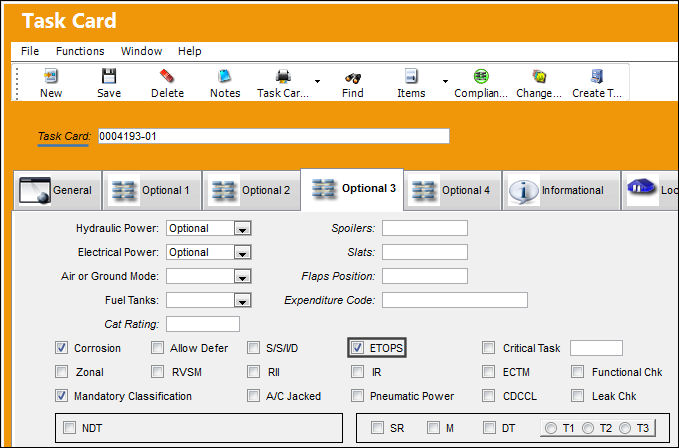Screen dimensions: 679x448
Task: Check the M checkbox
Action: (433, 428)
